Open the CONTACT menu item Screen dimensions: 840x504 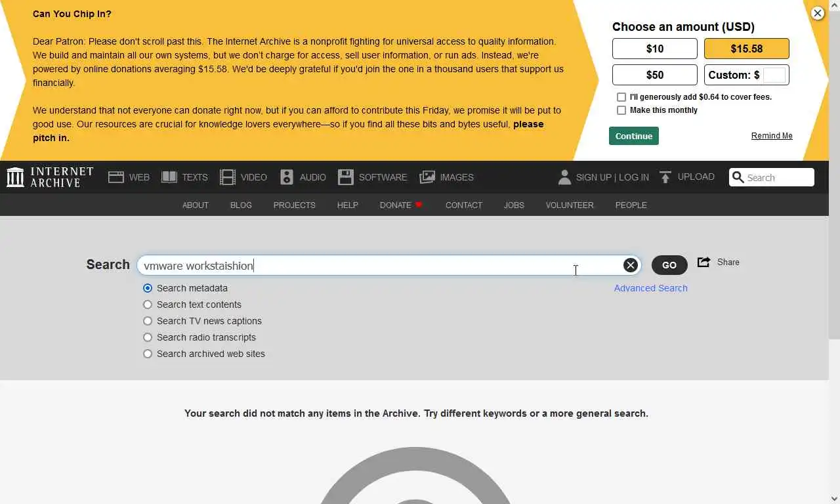click(464, 205)
